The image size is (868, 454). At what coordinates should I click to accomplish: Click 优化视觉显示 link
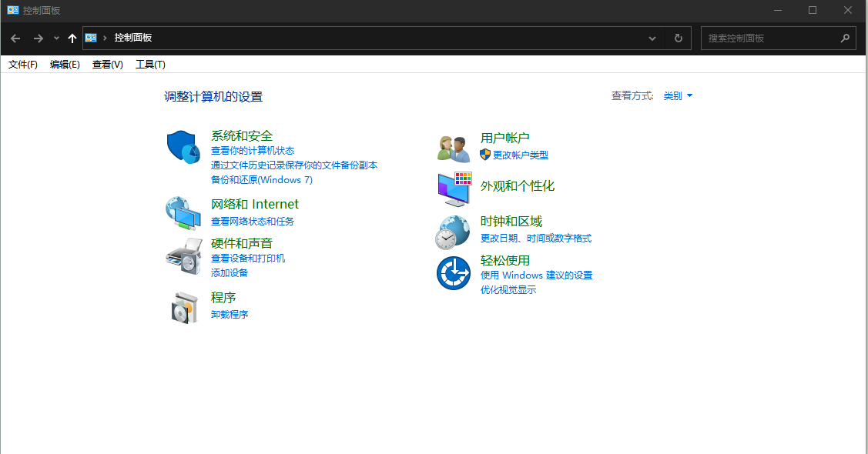pyautogui.click(x=508, y=290)
